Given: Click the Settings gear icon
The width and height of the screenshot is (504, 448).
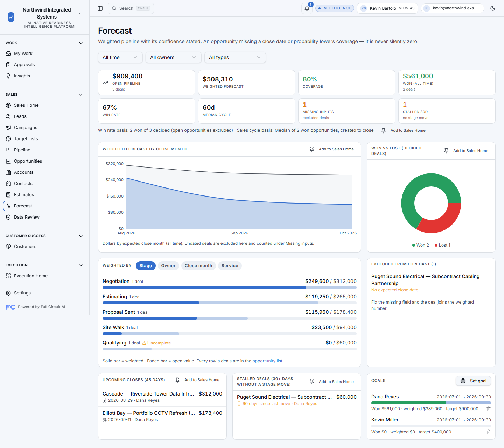Looking at the screenshot, I should point(8,293).
